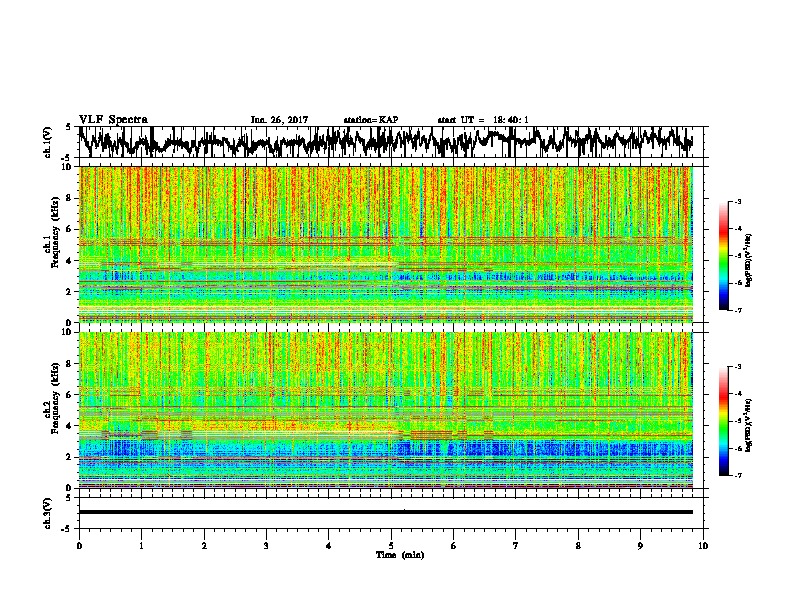
Task: Click the "-7" label on ch.1 colorbar
Action: [x=738, y=311]
